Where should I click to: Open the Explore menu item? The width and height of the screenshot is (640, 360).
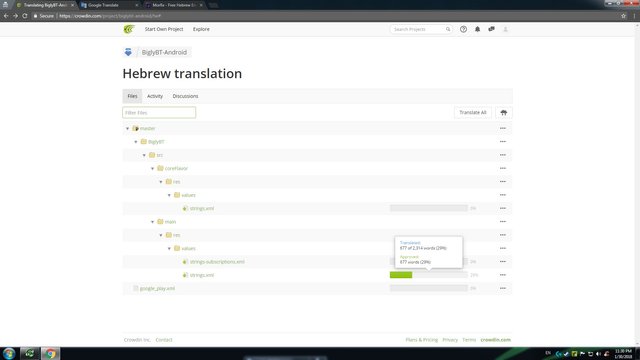tap(201, 29)
